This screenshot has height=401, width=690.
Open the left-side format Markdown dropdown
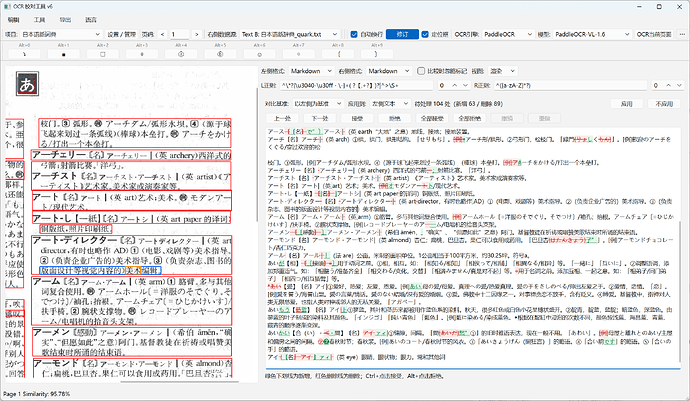[311, 71]
